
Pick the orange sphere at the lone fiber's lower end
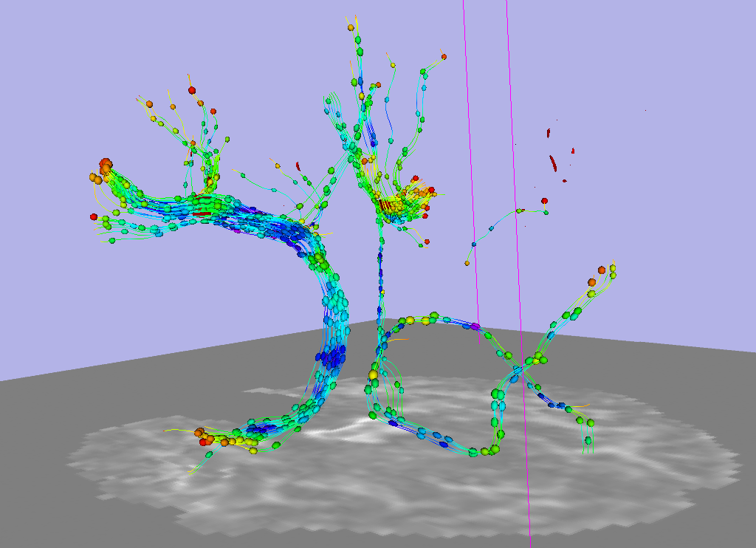click(467, 263)
